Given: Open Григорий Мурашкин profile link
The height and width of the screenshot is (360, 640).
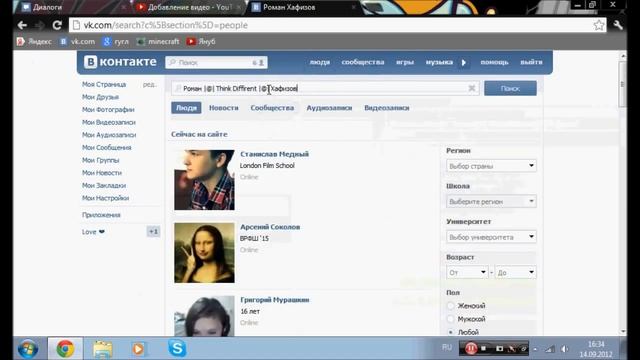Looking at the screenshot, I should 275,300.
